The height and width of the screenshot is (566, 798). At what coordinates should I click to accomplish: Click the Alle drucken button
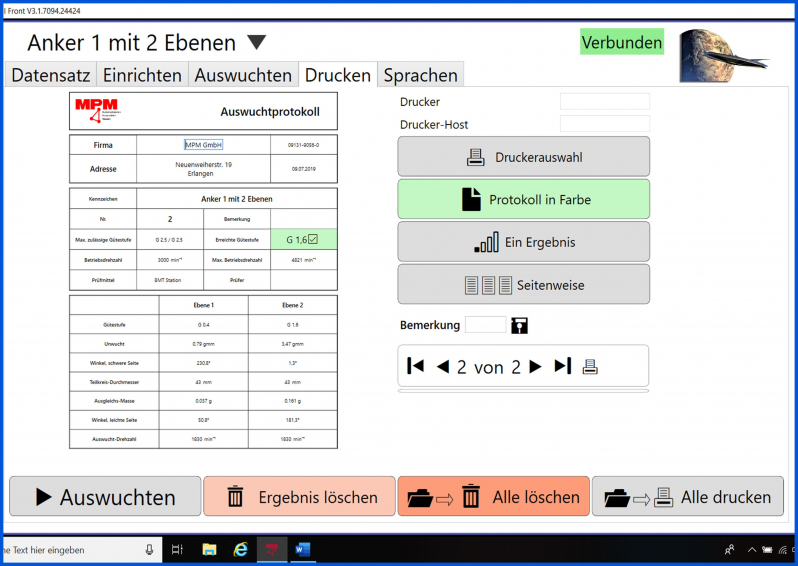tap(687, 497)
